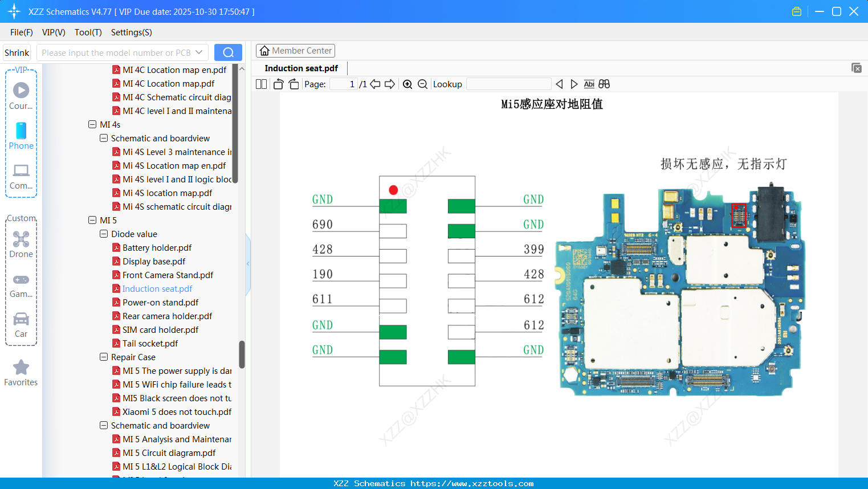The height and width of the screenshot is (489, 868).
Task: Open Favorites star in sidebar
Action: 21,373
